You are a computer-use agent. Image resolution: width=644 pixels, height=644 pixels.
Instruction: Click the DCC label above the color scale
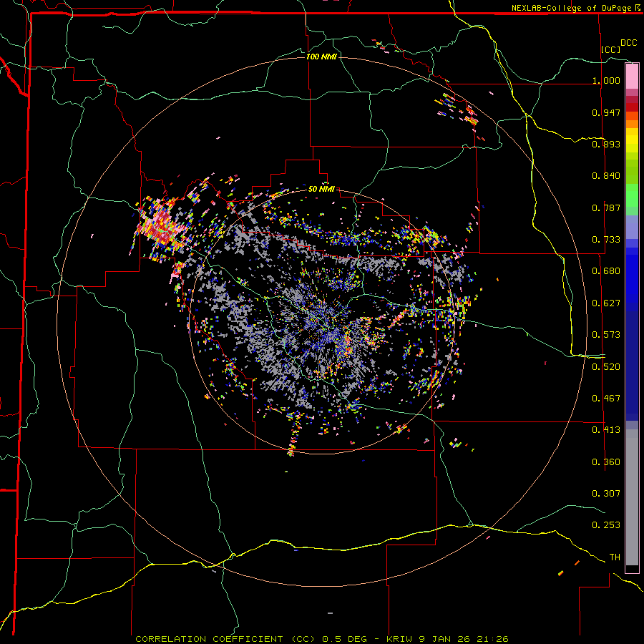click(629, 43)
